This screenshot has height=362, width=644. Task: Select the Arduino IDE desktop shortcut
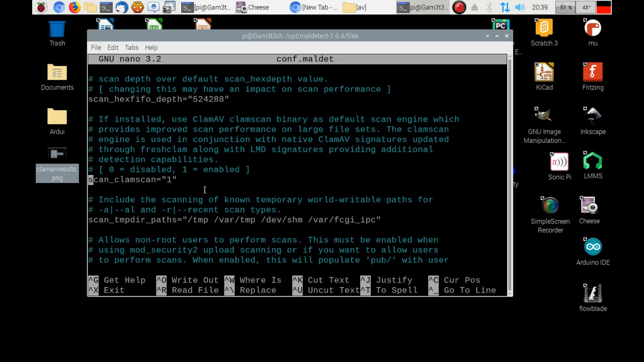593,252
